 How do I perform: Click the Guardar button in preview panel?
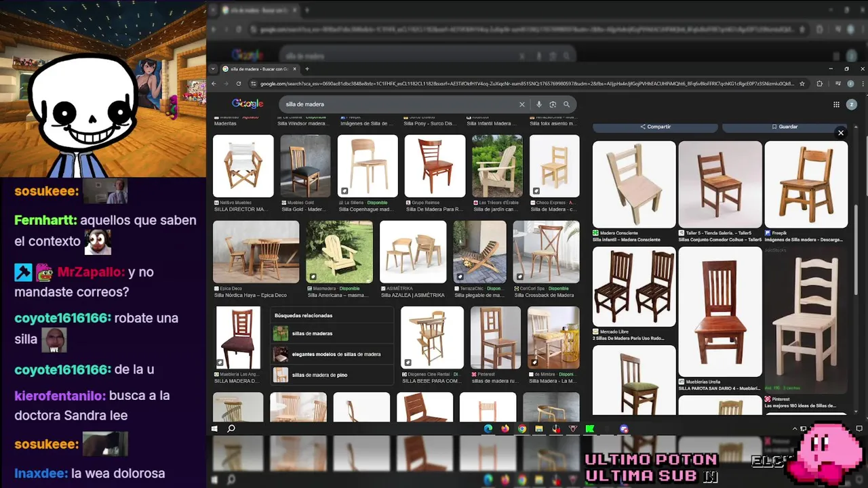pyautogui.click(x=785, y=127)
